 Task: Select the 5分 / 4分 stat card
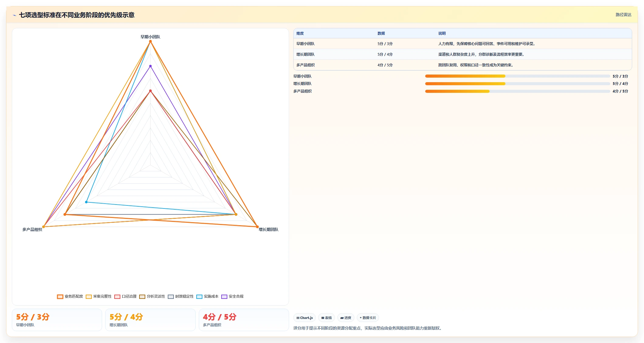tap(150, 320)
